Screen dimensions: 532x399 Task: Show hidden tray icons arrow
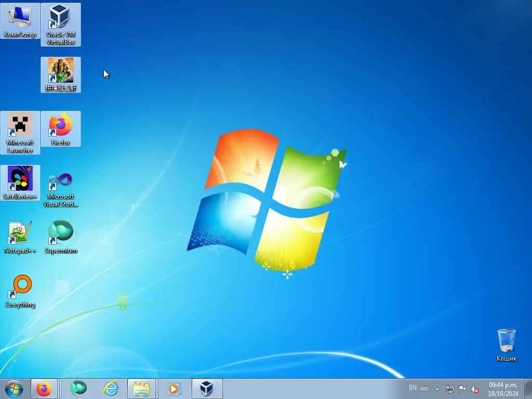point(437,389)
